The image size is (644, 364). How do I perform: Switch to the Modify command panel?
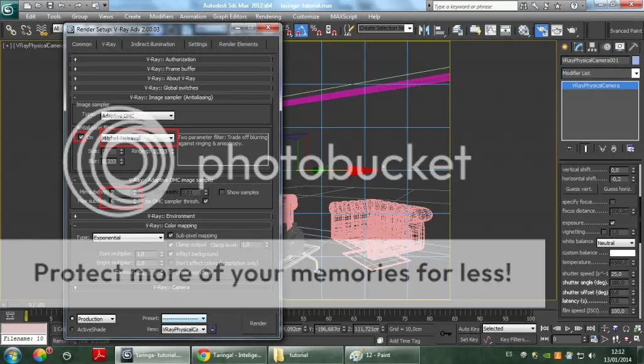(x=579, y=47)
